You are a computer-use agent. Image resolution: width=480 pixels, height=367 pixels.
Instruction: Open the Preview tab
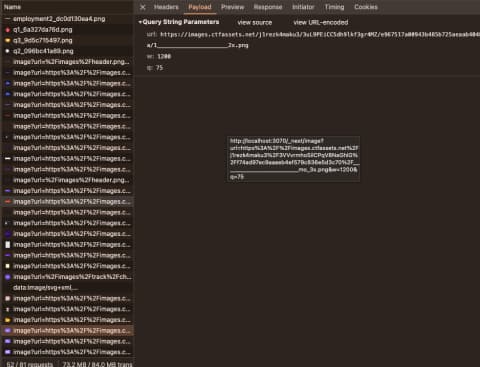click(232, 7)
